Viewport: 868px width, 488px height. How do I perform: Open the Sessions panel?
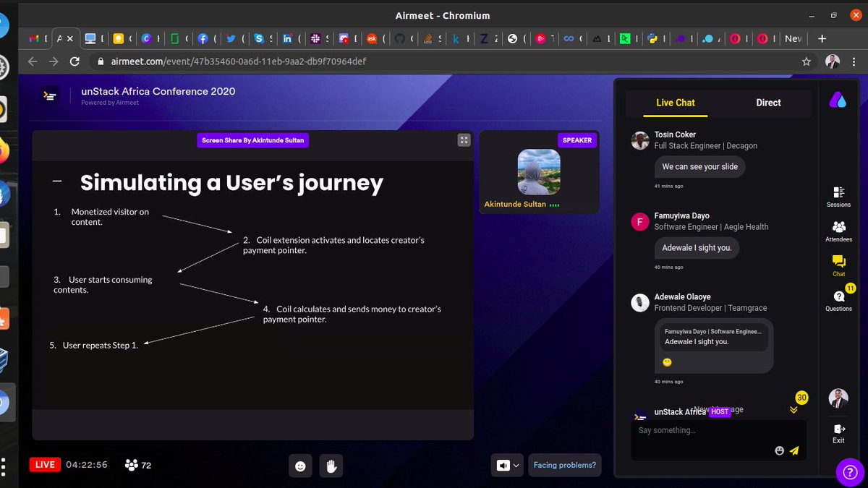coord(838,197)
